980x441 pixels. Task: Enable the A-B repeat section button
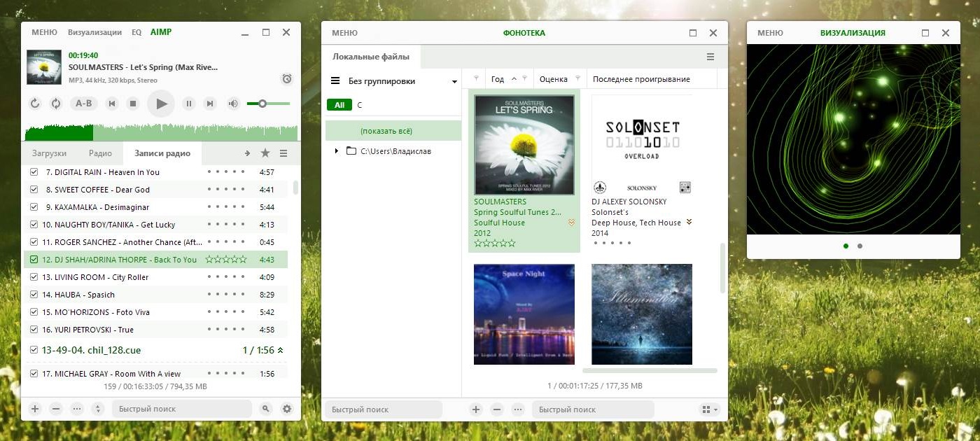coord(83,104)
